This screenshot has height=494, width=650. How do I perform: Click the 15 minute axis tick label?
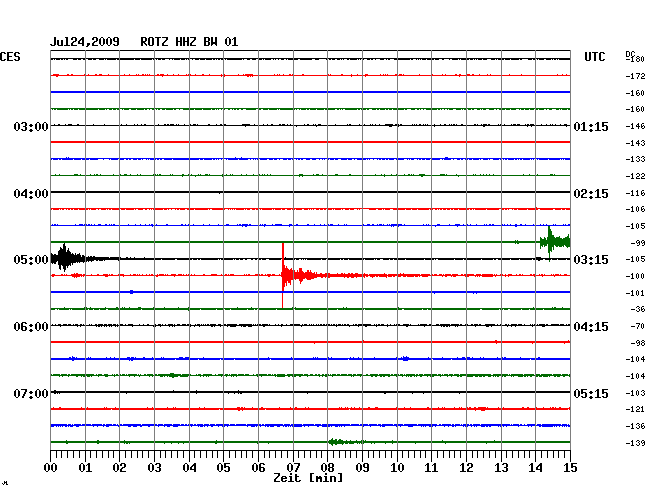[x=570, y=468]
